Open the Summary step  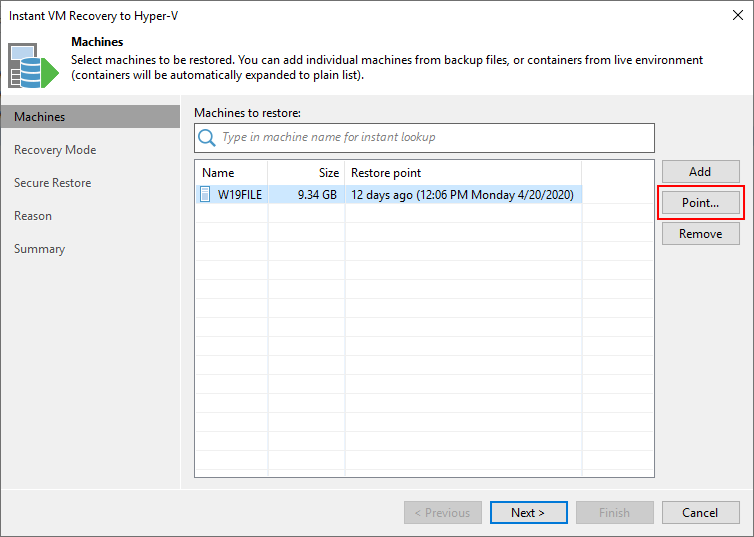coord(39,249)
